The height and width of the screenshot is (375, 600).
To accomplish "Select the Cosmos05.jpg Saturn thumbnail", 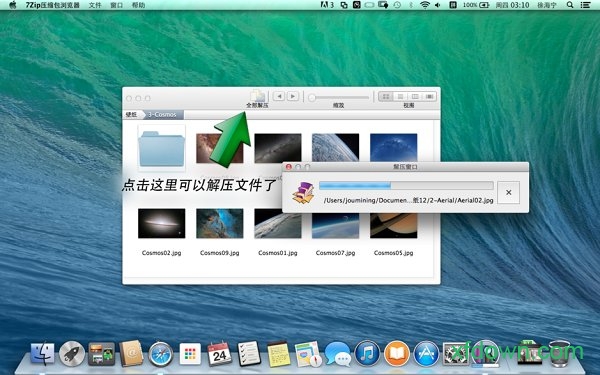I will point(393,226).
